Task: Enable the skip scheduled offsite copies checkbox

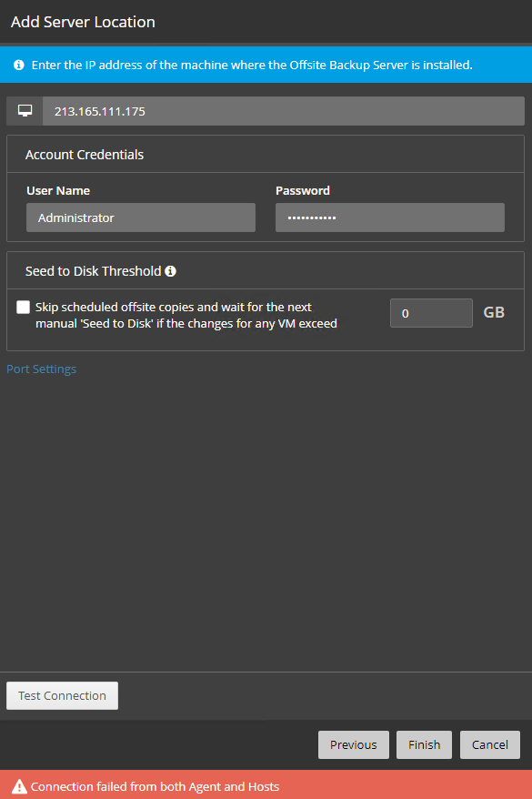Action: [23, 307]
